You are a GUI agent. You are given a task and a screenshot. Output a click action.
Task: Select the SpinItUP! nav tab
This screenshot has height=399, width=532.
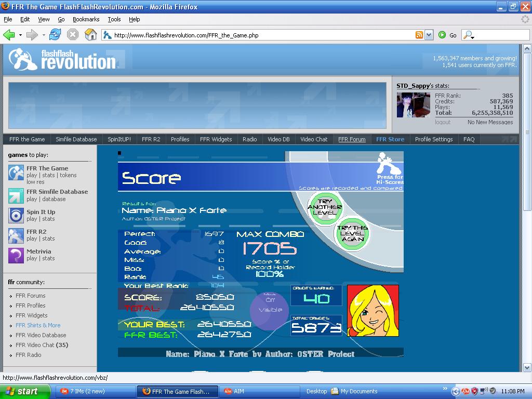[119, 139]
